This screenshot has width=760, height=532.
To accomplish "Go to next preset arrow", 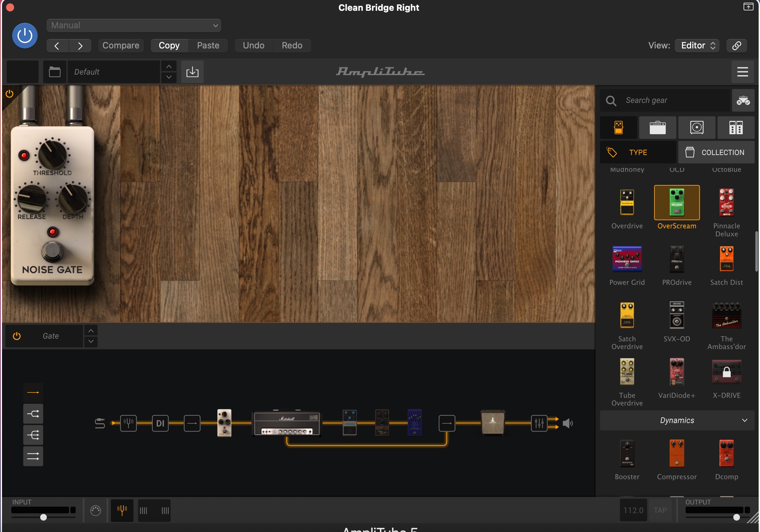I will (80, 46).
